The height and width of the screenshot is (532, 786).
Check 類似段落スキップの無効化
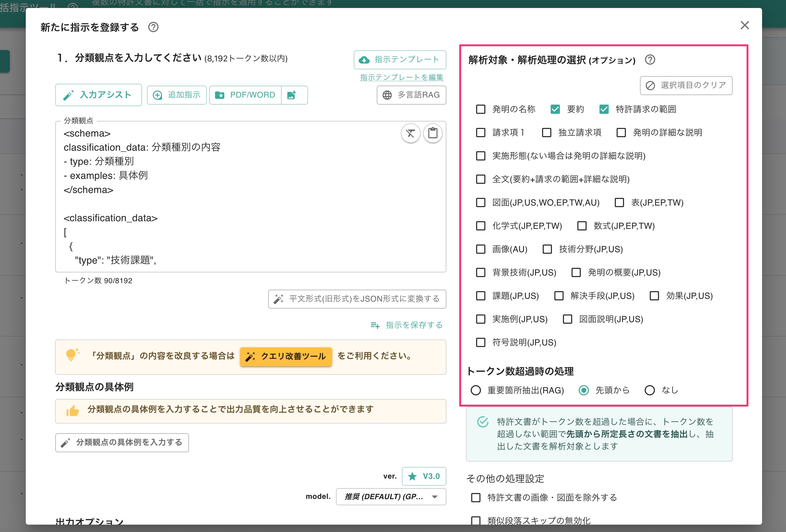[x=476, y=521]
